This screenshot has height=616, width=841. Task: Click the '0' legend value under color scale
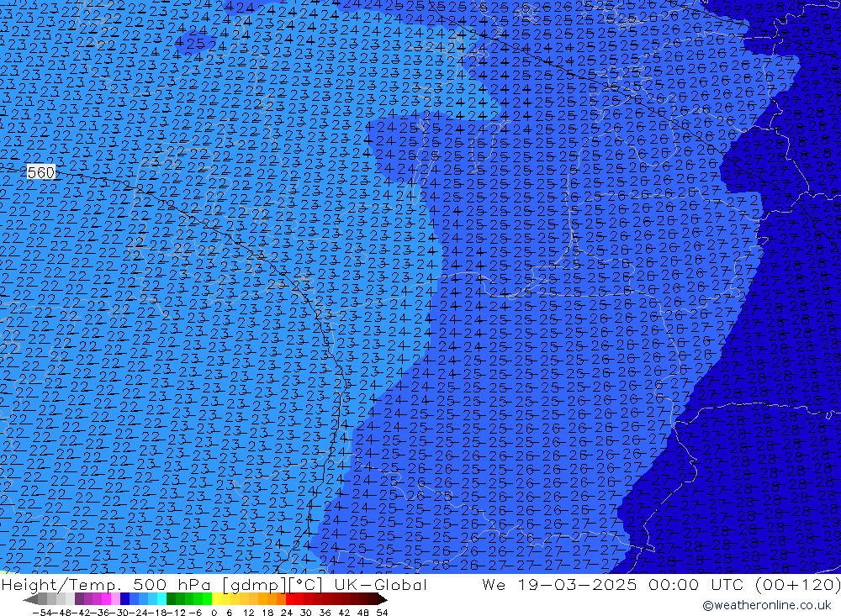click(x=214, y=613)
